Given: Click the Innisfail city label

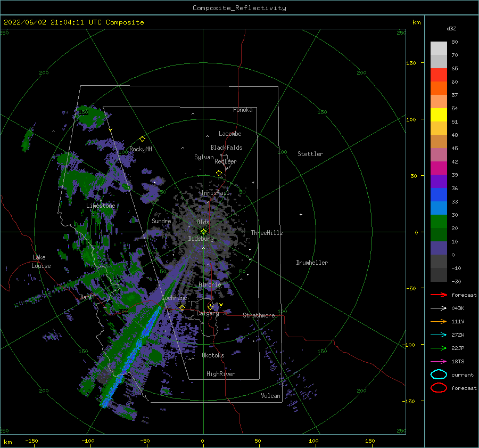Looking at the screenshot, I should coord(215,193).
